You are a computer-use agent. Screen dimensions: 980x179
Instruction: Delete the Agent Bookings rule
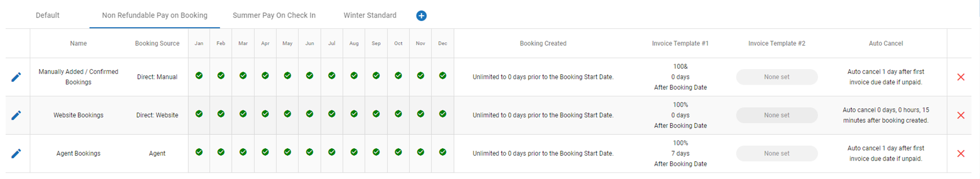click(961, 154)
